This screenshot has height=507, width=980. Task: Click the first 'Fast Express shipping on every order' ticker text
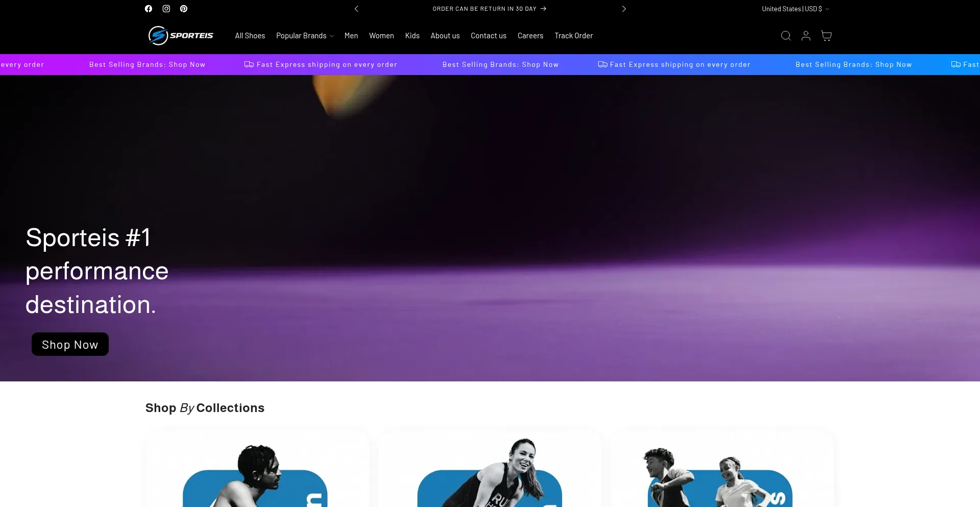(327, 65)
